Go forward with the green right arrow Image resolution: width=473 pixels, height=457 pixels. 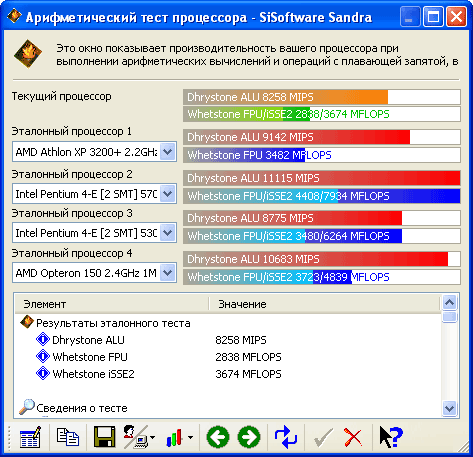(249, 437)
